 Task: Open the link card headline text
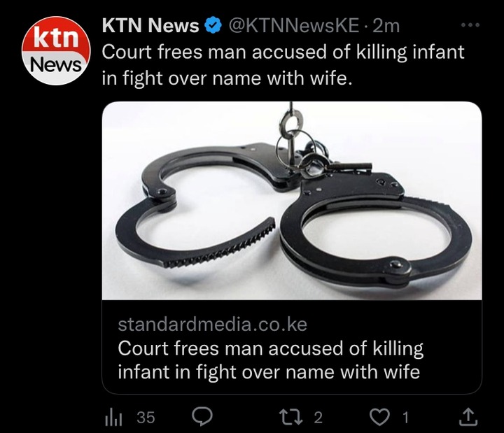pos(271,360)
